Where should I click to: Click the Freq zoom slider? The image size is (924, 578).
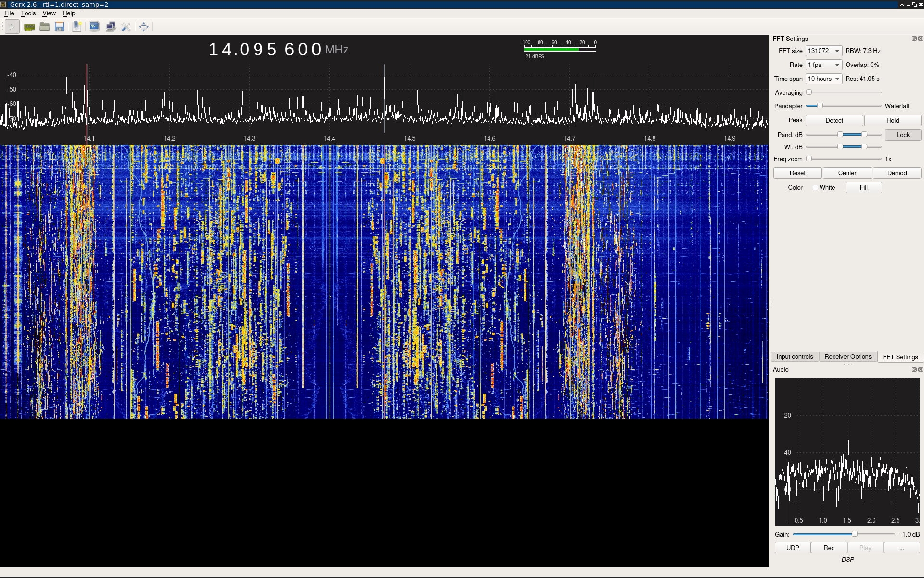point(844,159)
